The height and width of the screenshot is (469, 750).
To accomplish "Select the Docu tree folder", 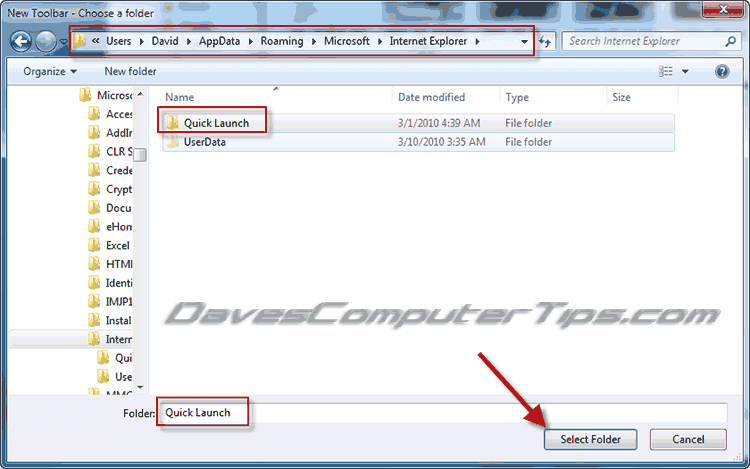I will coord(111,208).
